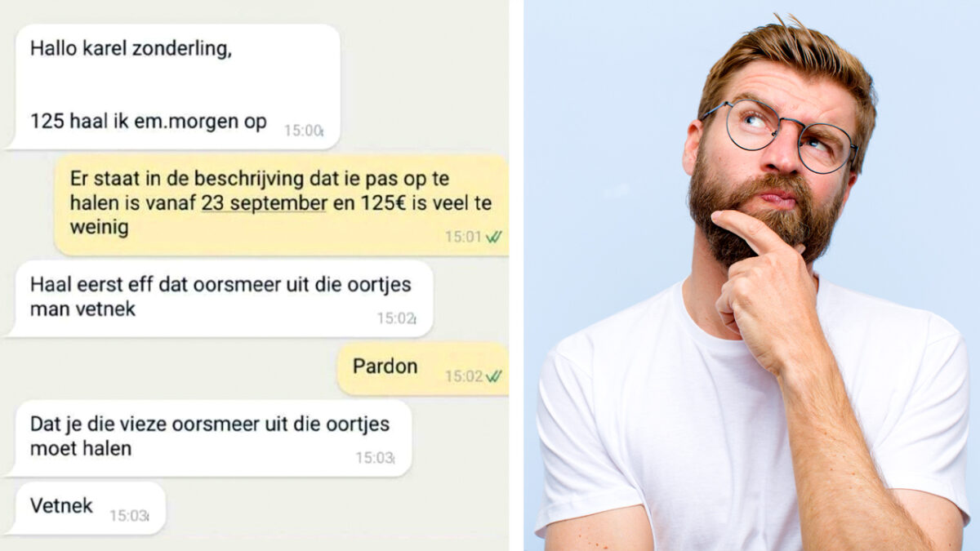Click the 15:02 timestamp on oorsmeer message
The width and height of the screenshot is (980, 551).
[396, 318]
